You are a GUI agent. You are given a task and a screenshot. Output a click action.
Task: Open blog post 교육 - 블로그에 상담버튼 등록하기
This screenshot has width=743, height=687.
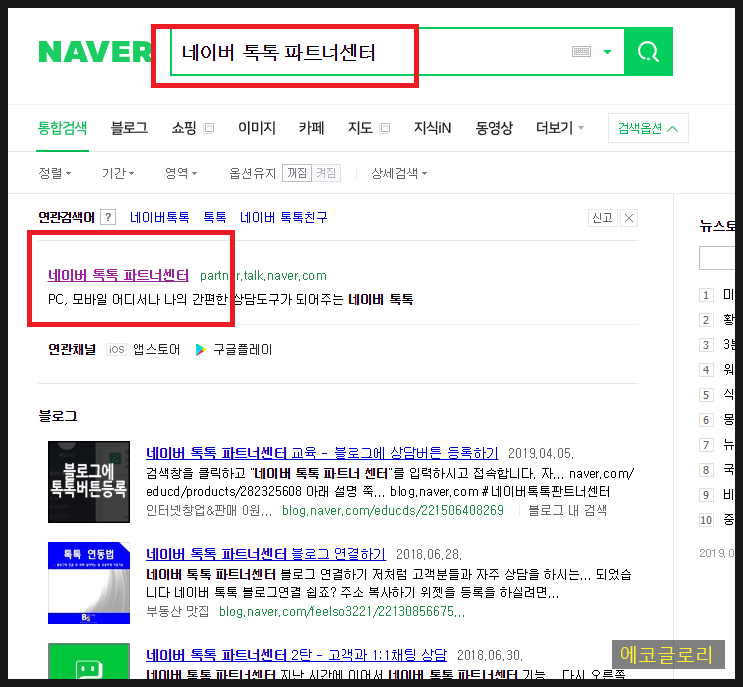pos(322,453)
